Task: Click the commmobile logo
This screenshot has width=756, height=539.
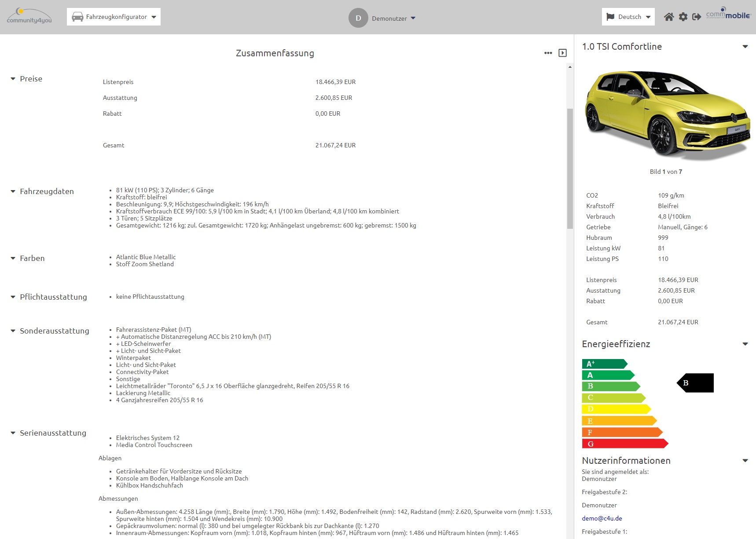Action: point(728,13)
